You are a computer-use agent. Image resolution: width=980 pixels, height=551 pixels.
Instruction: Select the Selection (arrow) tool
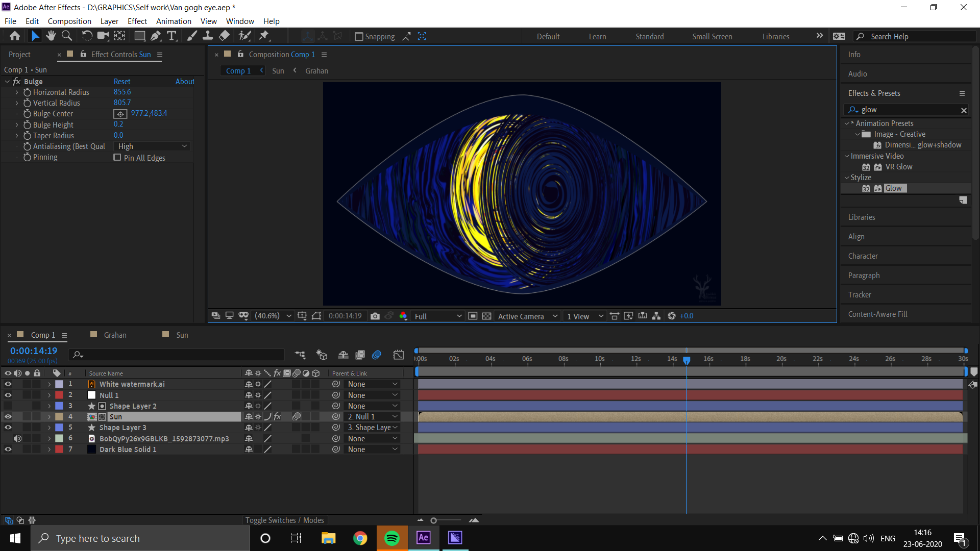tap(35, 36)
